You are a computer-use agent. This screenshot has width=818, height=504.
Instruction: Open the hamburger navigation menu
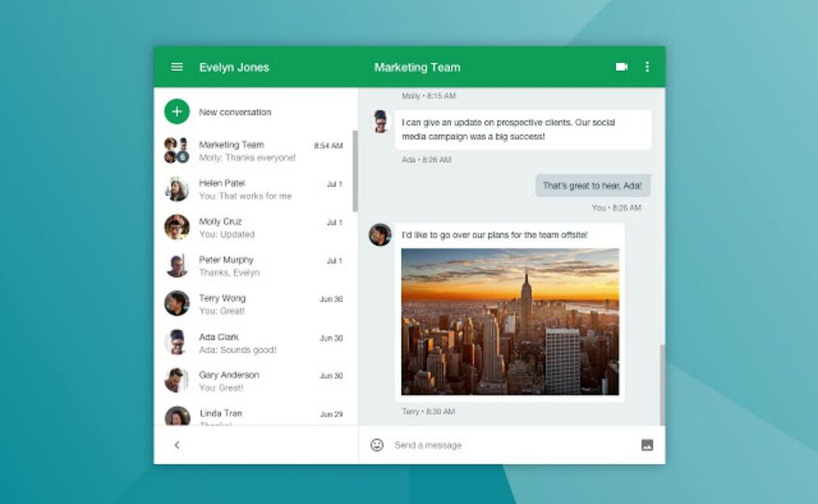(x=176, y=67)
